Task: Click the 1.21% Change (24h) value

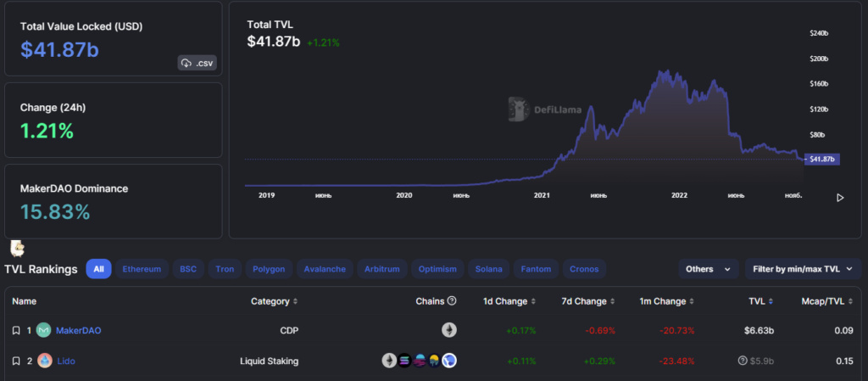Action: 47,131
